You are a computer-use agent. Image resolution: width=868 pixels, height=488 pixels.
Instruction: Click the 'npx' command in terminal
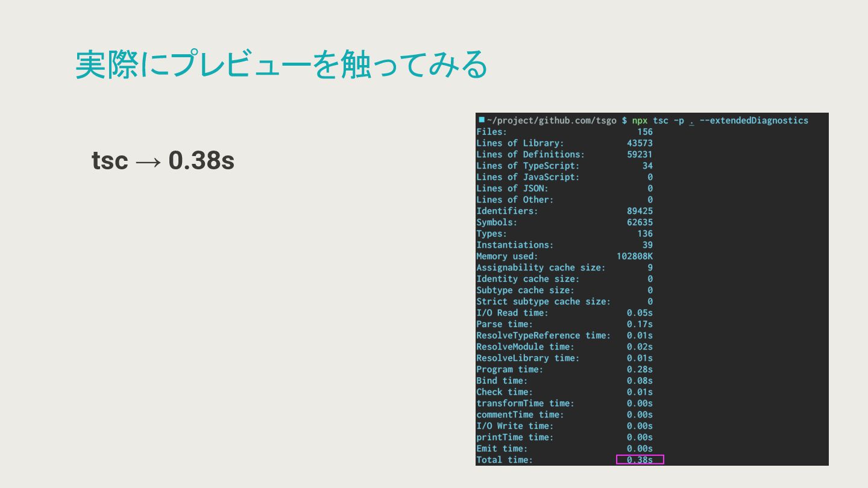click(x=640, y=120)
